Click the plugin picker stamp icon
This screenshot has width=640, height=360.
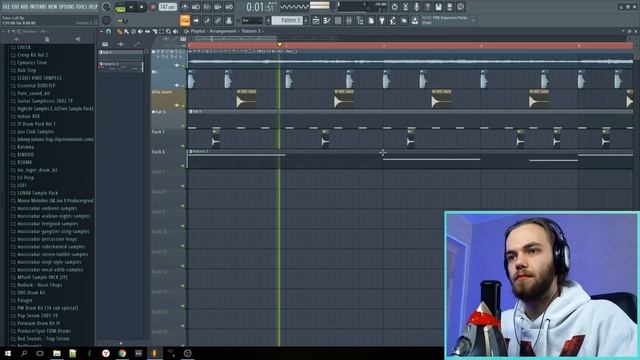(229, 20)
